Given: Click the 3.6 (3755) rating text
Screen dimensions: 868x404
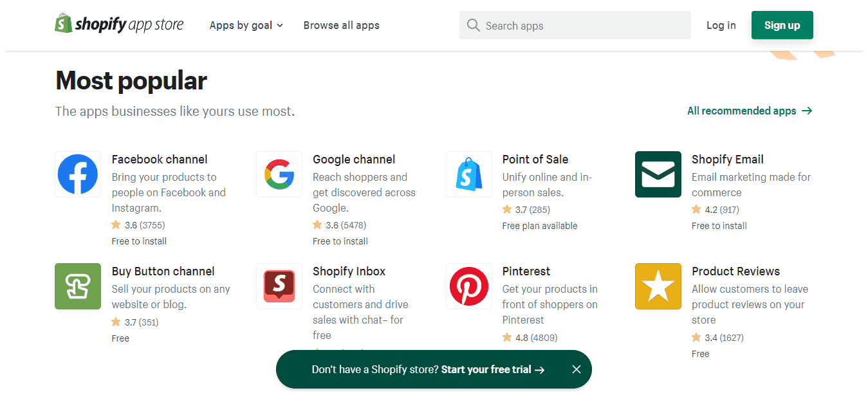Looking at the screenshot, I should pos(145,225).
